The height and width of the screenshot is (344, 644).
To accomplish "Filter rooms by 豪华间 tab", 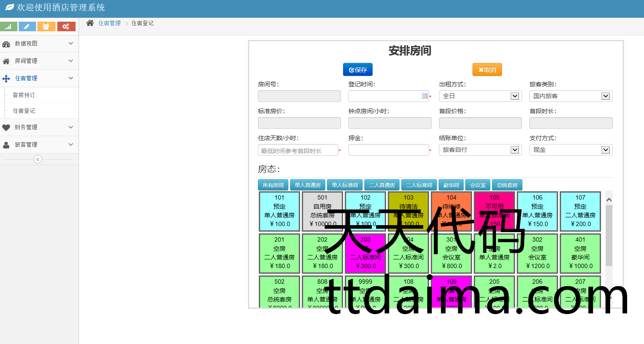I will pos(451,185).
